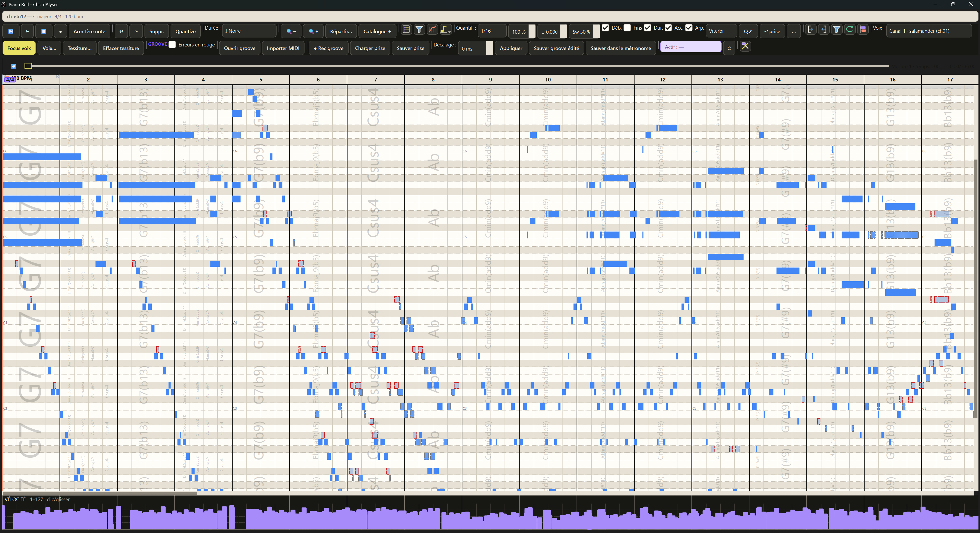Screen dimensions: 980x533
Task: Open the Voix... dialog
Action: pyautogui.click(x=50, y=48)
